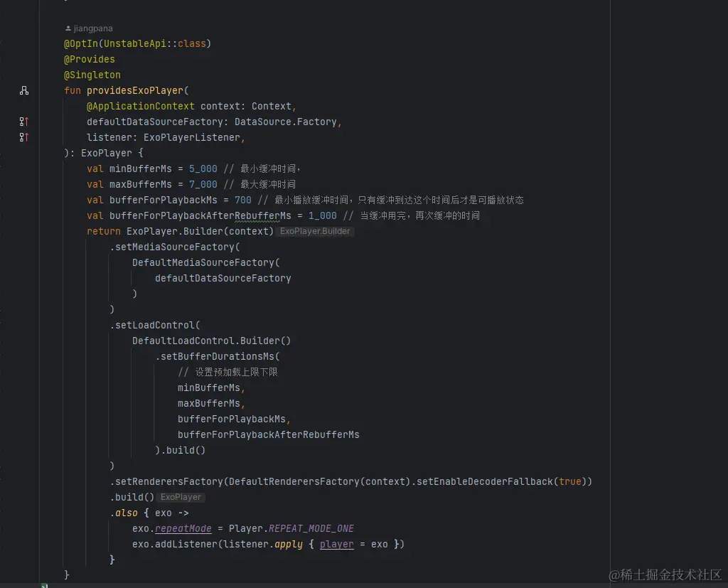
Task: Click the 5_000 value
Action: (203, 169)
